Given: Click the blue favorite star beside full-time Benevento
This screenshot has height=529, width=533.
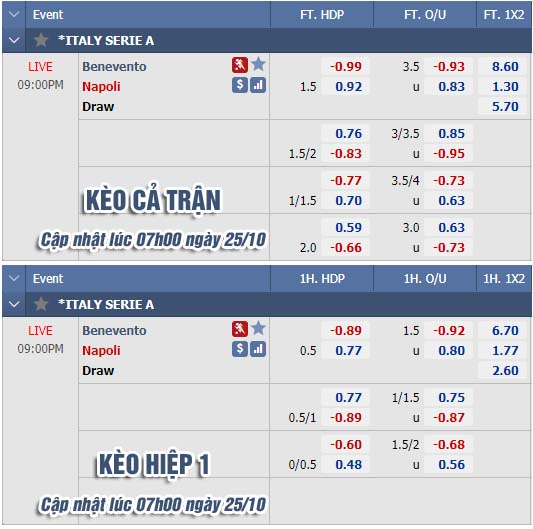Looking at the screenshot, I should [x=259, y=64].
